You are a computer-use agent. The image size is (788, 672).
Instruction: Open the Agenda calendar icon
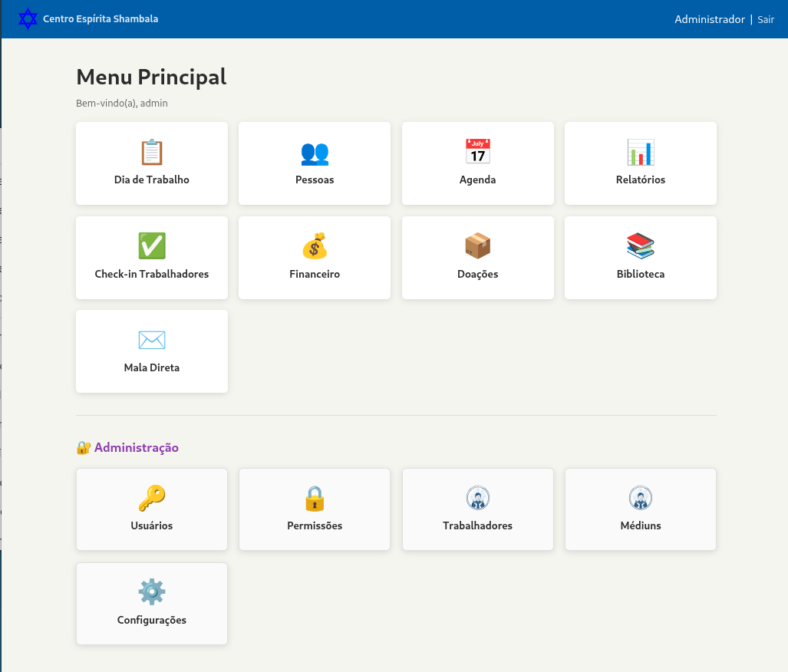[477, 152]
